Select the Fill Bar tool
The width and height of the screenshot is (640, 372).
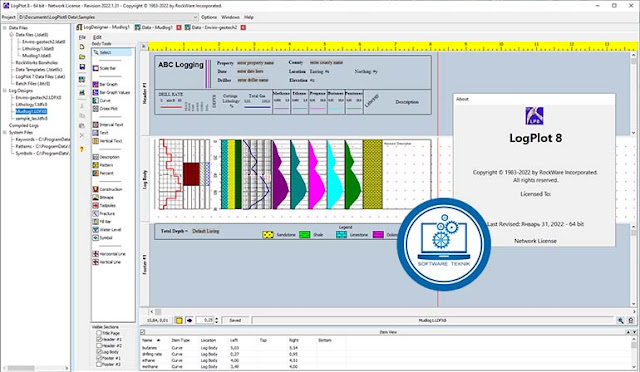tap(102, 222)
